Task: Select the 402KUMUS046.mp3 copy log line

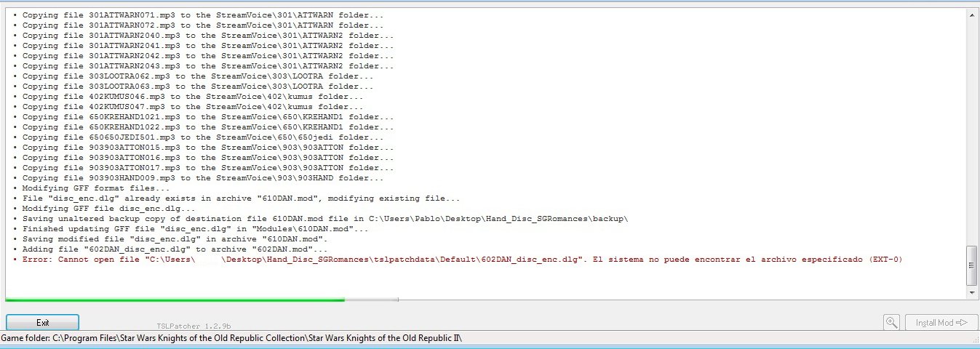Action: tap(193, 97)
